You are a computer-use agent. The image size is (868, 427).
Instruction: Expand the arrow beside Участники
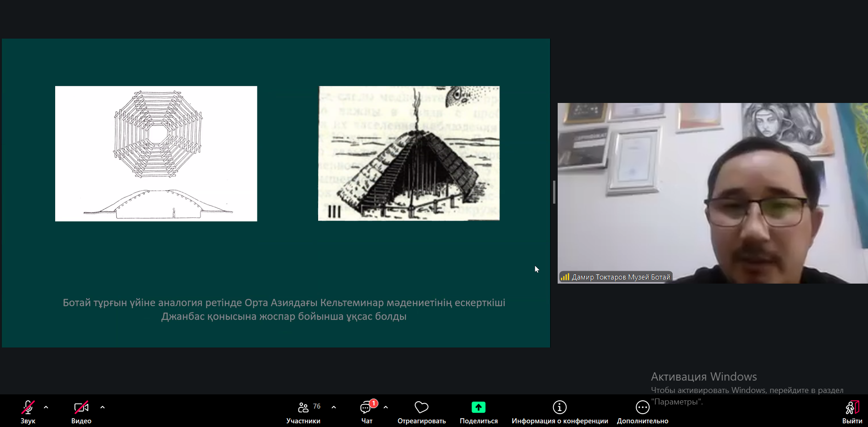334,407
